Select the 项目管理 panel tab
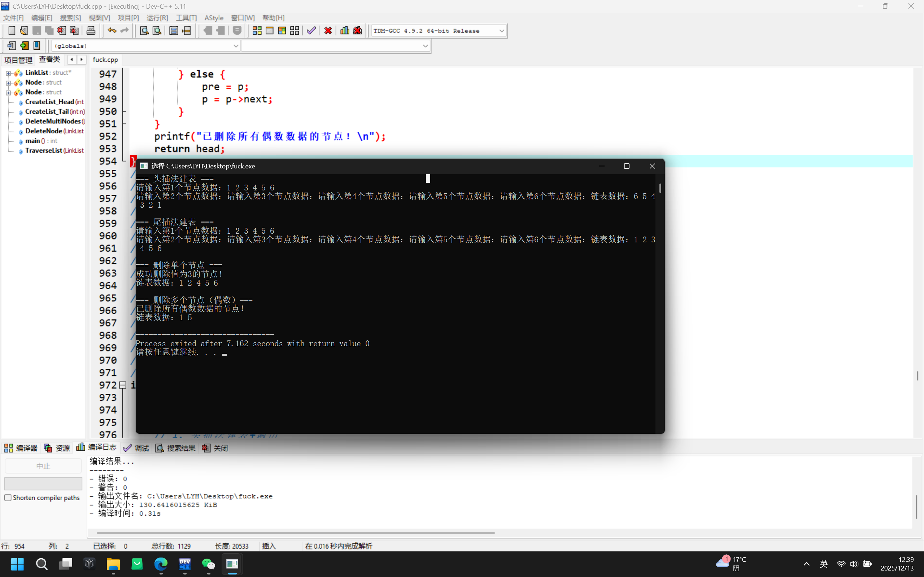The height and width of the screenshot is (577, 924). point(18,60)
